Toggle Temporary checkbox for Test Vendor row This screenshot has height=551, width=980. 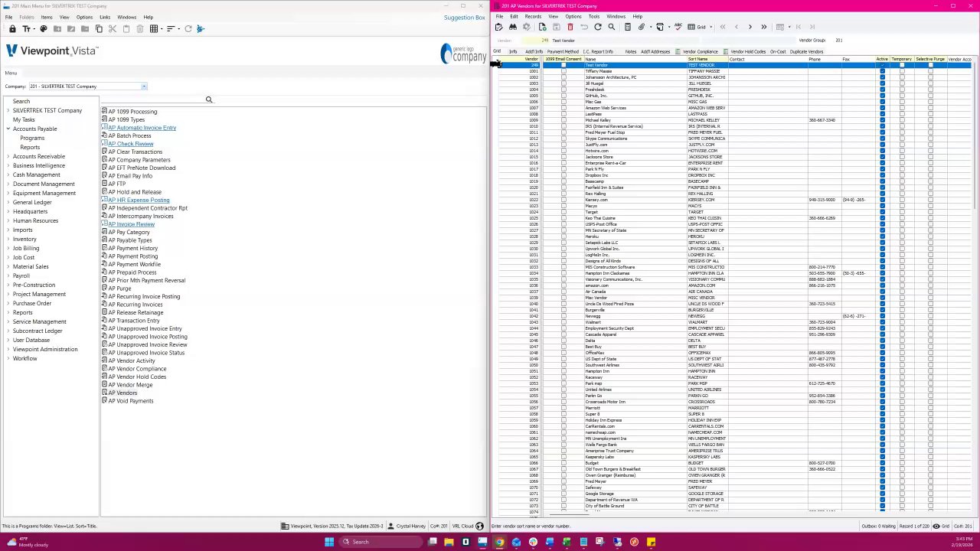(x=902, y=65)
